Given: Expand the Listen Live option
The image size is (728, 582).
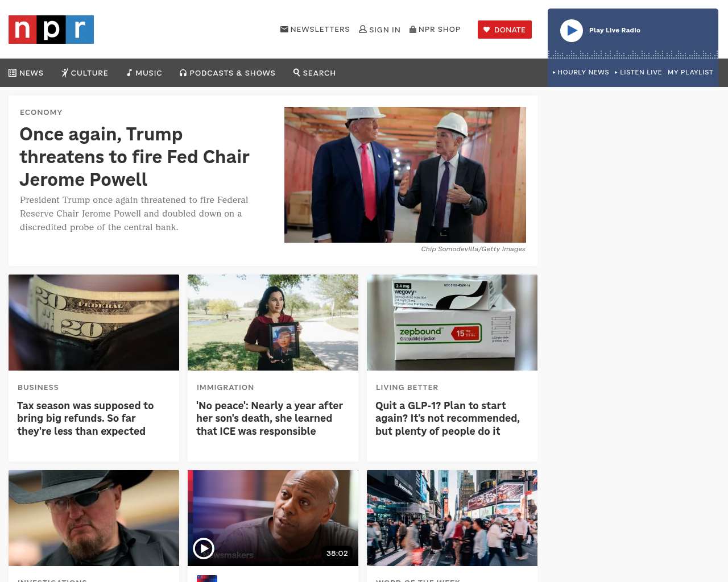Looking at the screenshot, I should pyautogui.click(x=638, y=72).
